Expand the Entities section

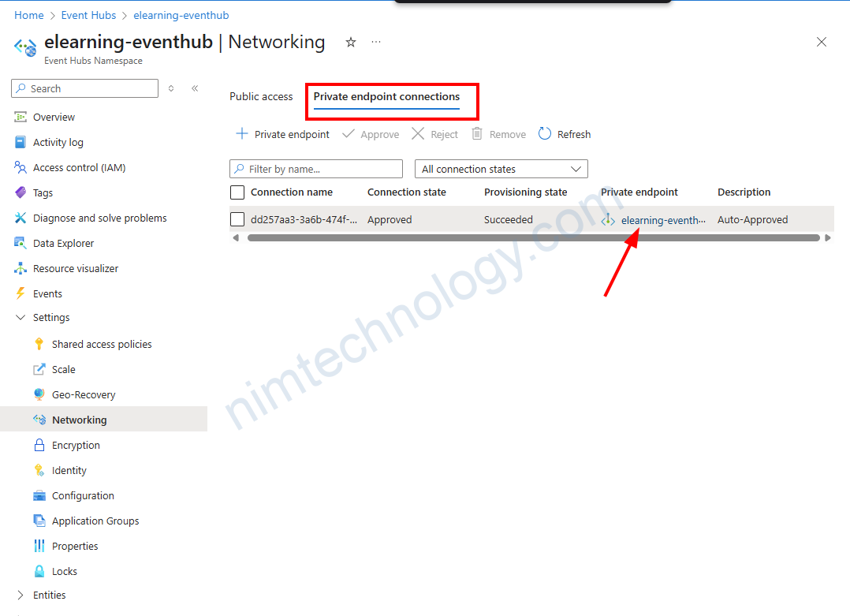tap(21, 595)
